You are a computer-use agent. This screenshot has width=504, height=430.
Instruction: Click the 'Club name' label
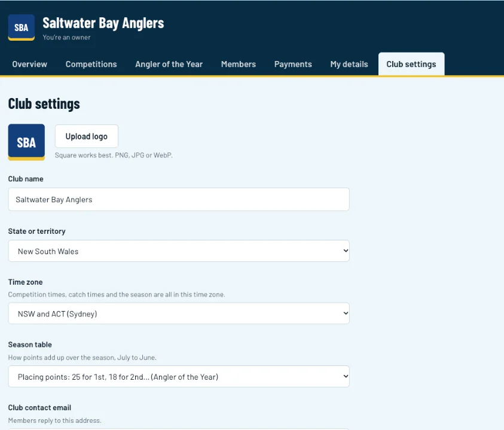click(x=26, y=179)
